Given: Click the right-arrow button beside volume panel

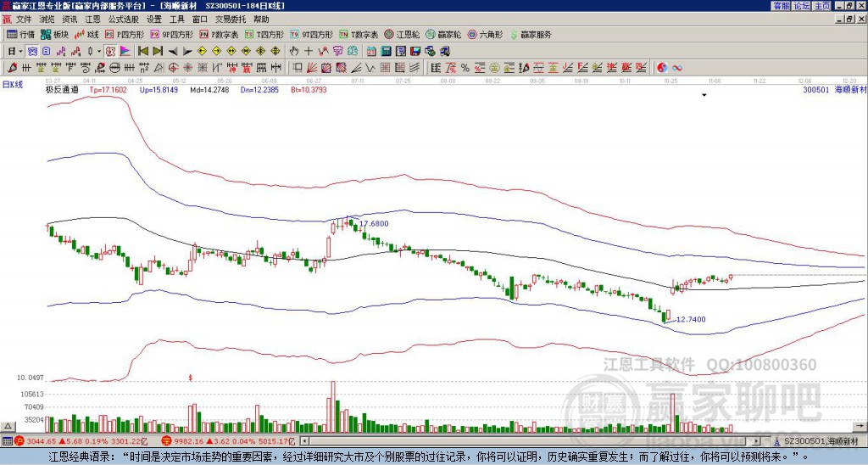Looking at the screenshot, I should pos(860,426).
